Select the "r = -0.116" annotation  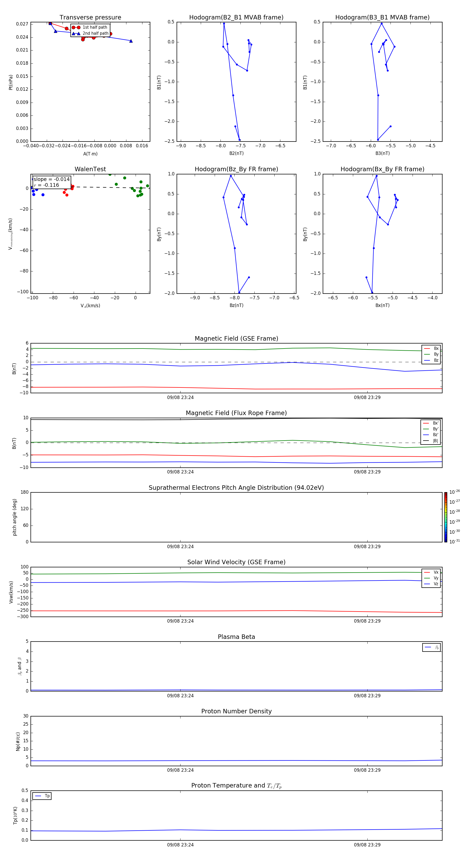point(47,185)
